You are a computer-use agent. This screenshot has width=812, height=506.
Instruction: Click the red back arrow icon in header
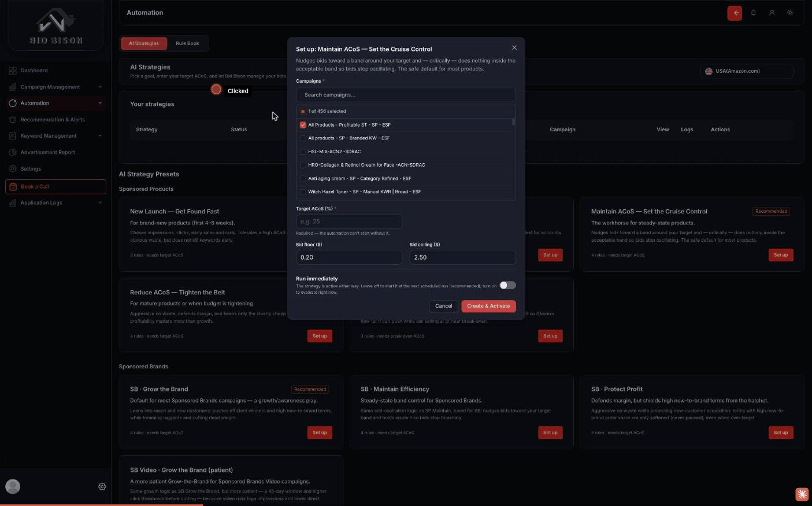tap(735, 13)
